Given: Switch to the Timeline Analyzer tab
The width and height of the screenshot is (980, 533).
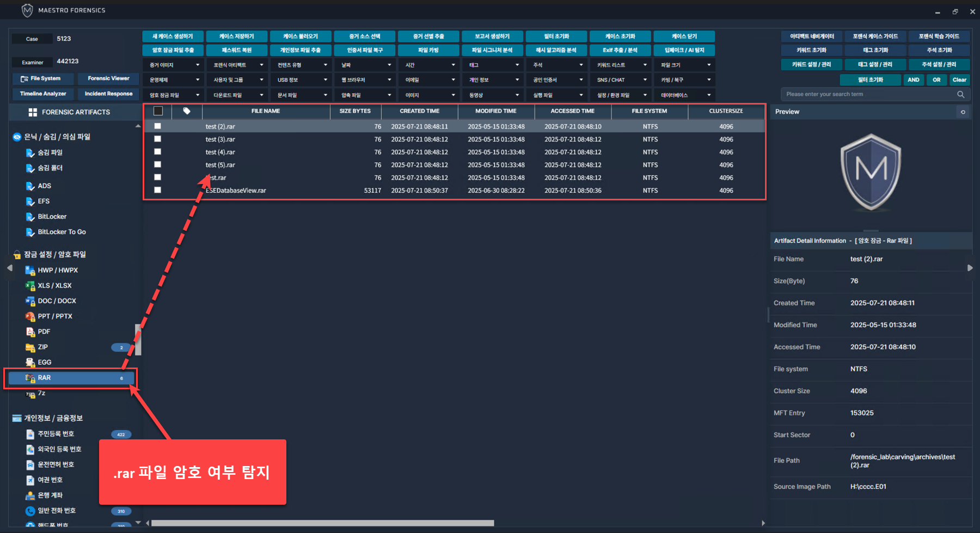Looking at the screenshot, I should click(x=43, y=94).
